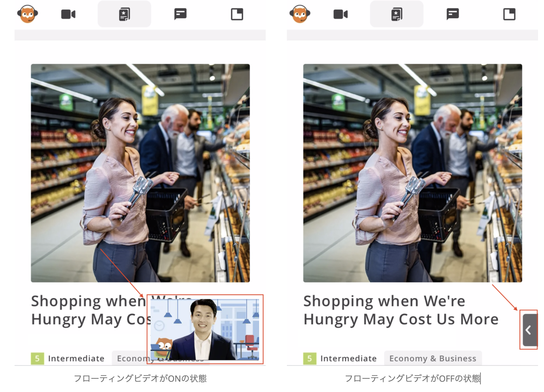Click the video camera icon in right panel

(340, 14)
